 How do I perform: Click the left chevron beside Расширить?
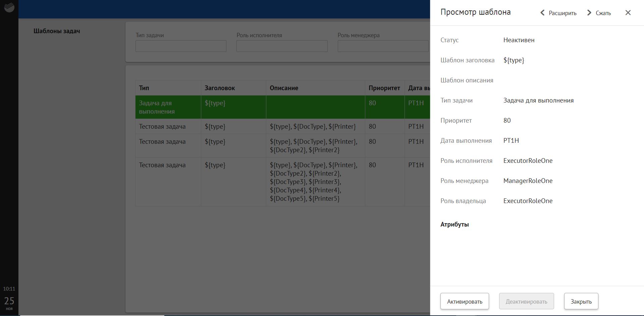pos(542,13)
